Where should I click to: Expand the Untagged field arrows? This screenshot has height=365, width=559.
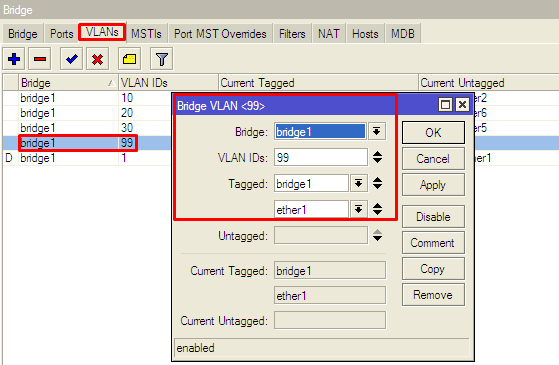(378, 235)
